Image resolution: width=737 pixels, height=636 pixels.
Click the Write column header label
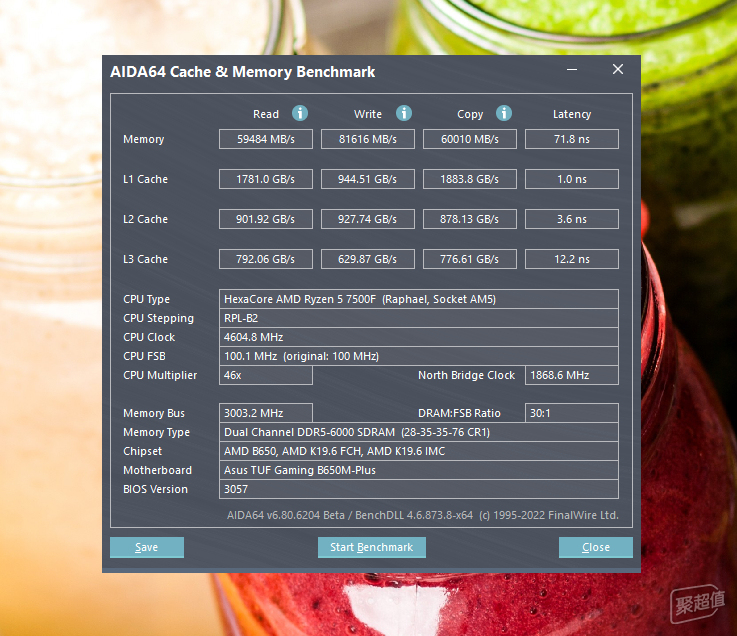coord(368,114)
